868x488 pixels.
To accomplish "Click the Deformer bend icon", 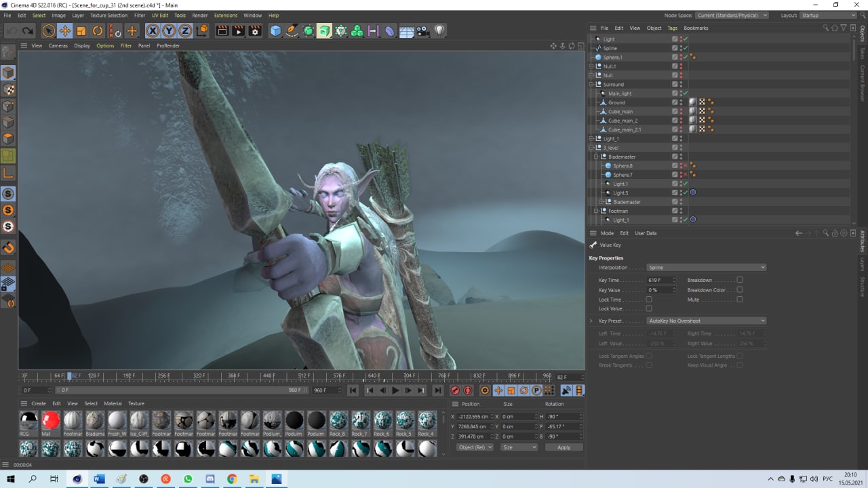I will click(390, 30).
